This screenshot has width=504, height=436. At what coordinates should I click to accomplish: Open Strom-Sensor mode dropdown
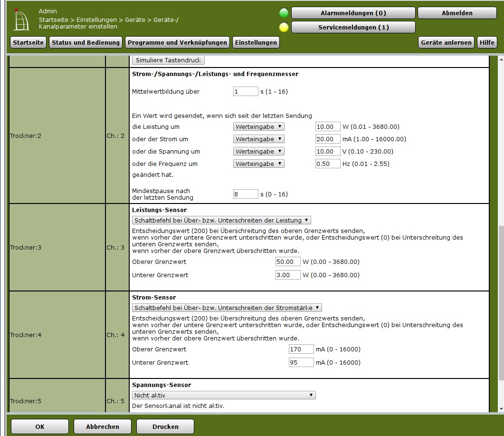point(227,308)
